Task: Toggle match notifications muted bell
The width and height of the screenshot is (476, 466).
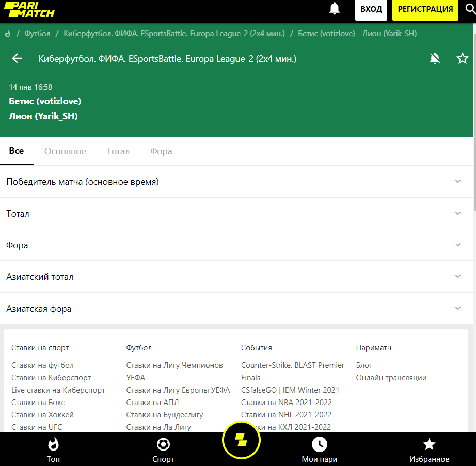Action: pyautogui.click(x=435, y=59)
